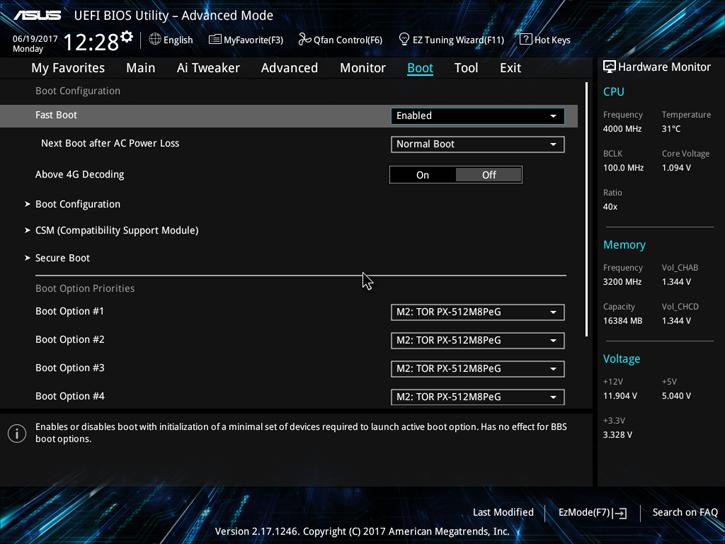Open Boot Option #1 dropdown

click(477, 312)
